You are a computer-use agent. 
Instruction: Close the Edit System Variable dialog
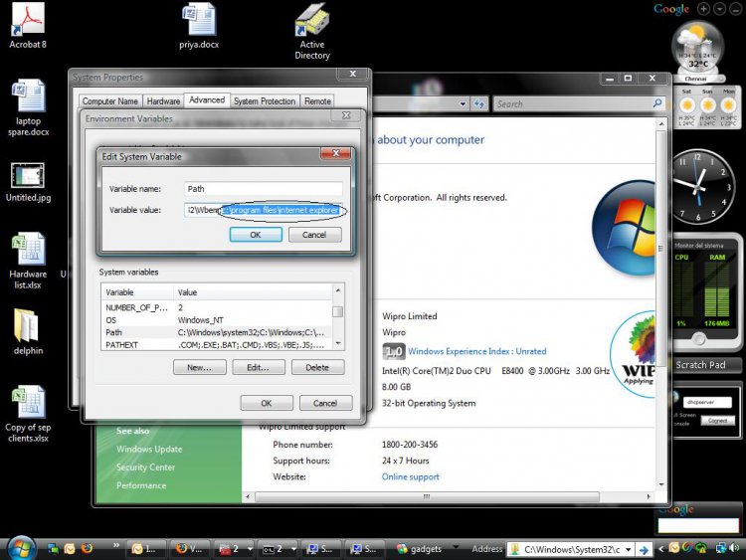point(336,153)
